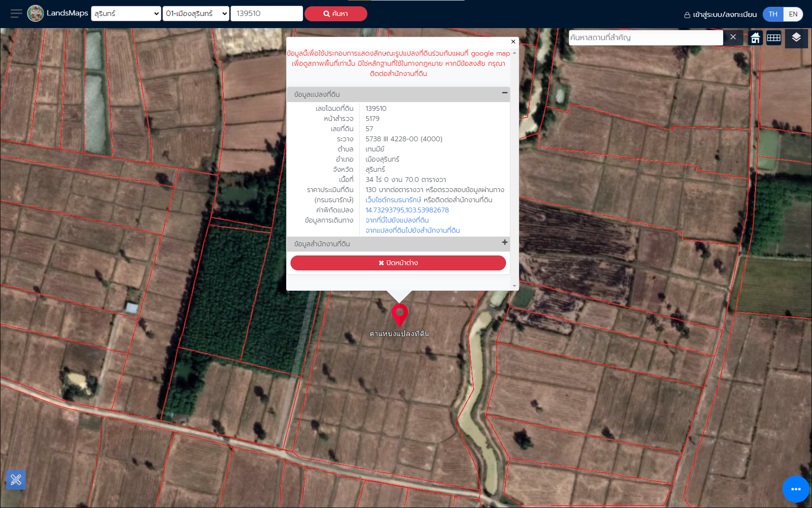Open the blue chat bubble button
The height and width of the screenshot is (508, 812).
coord(796,489)
